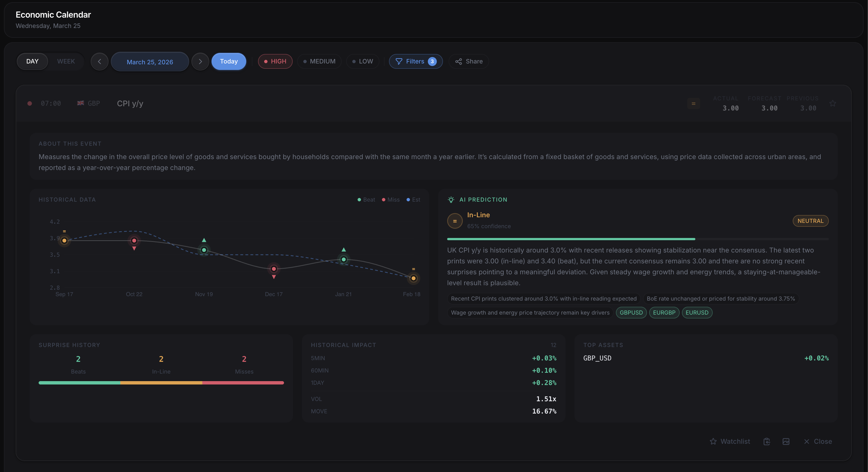Click the Share icon
The width and height of the screenshot is (868, 472).
(x=458, y=61)
